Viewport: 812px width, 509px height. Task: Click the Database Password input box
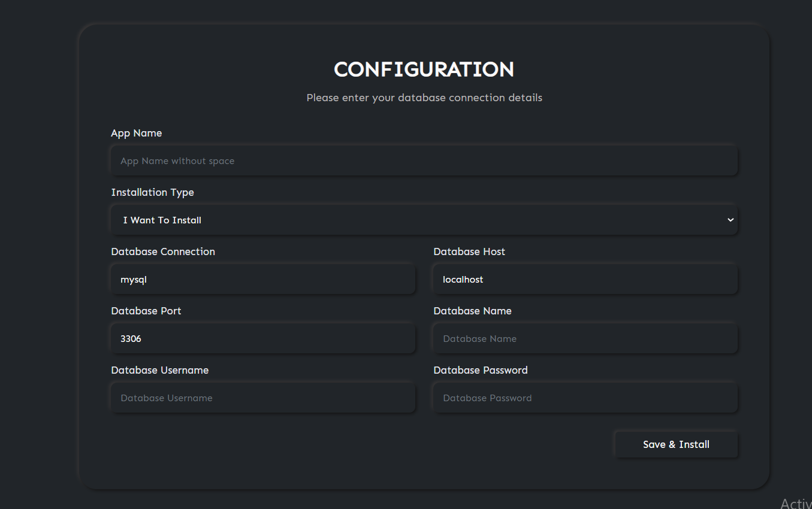(x=585, y=398)
